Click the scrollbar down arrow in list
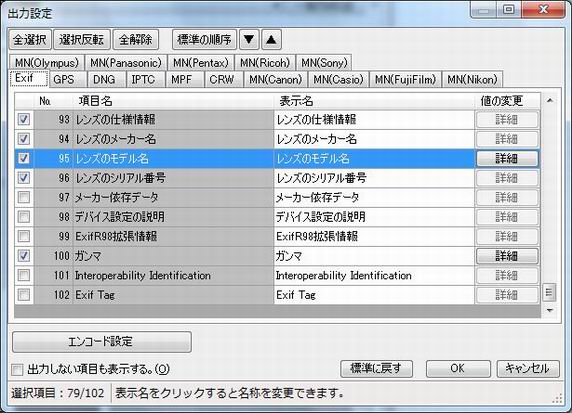The width and height of the screenshot is (572, 413). pyautogui.click(x=550, y=310)
